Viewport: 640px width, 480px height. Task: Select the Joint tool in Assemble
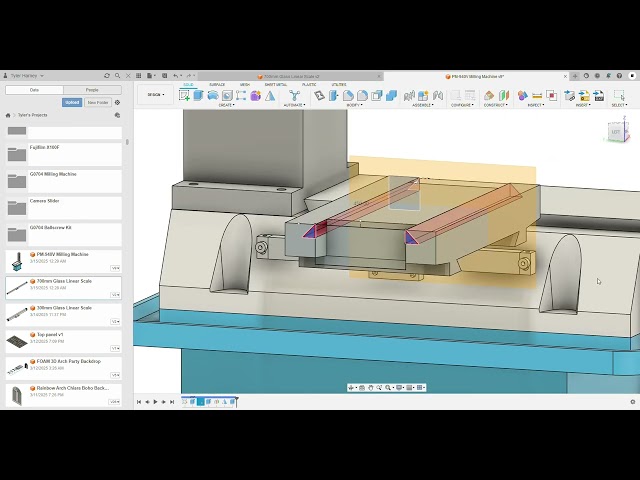coord(438,96)
